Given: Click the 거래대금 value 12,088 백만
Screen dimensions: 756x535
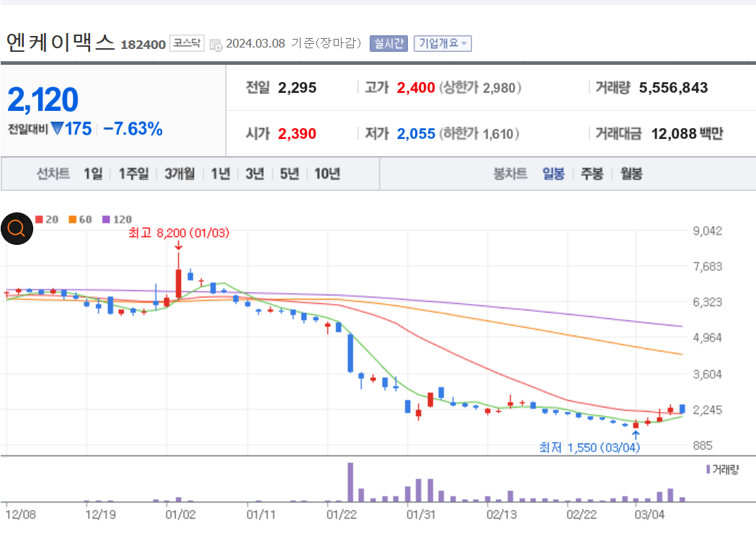Looking at the screenshot, I should 687,133.
